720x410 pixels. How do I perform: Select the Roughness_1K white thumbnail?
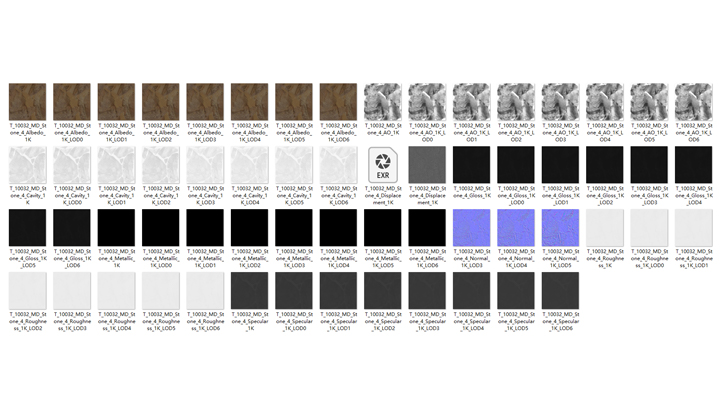click(x=605, y=227)
